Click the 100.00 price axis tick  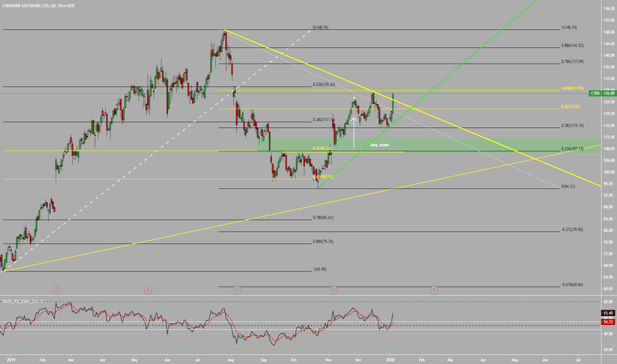point(608,172)
